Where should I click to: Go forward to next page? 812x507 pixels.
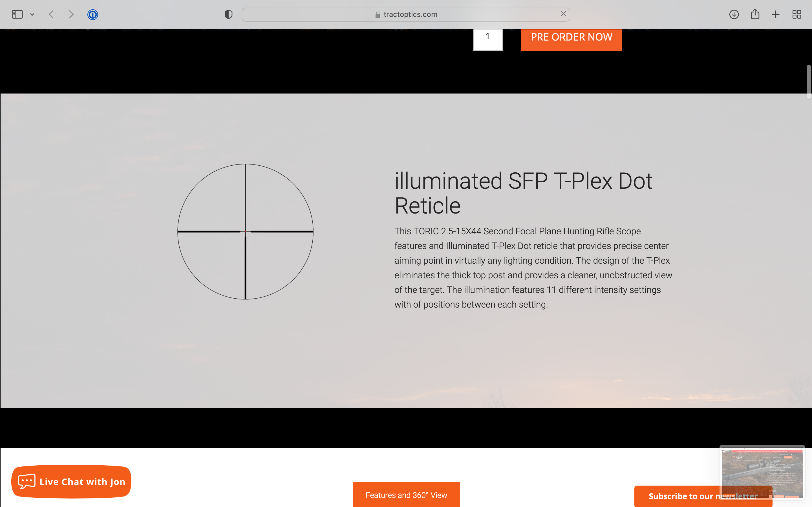(x=71, y=14)
